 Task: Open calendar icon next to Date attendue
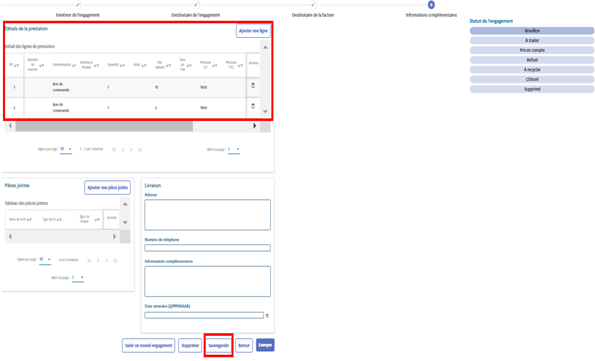267,315
